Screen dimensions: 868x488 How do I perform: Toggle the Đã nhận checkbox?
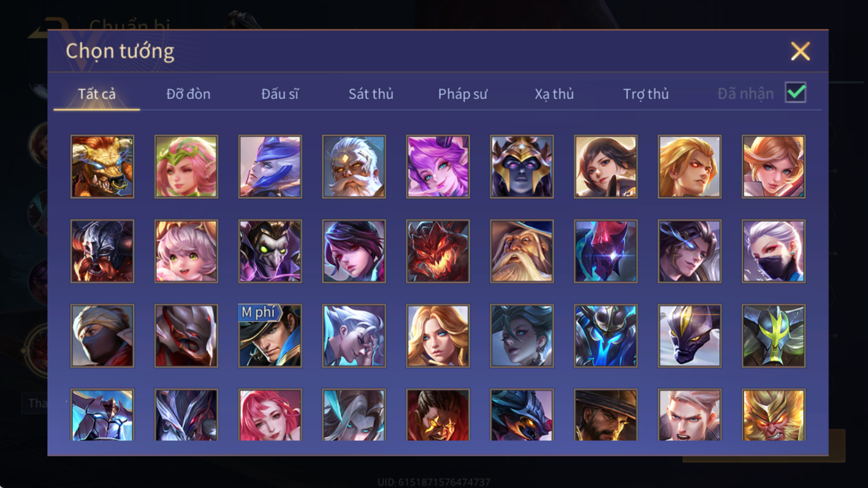795,93
